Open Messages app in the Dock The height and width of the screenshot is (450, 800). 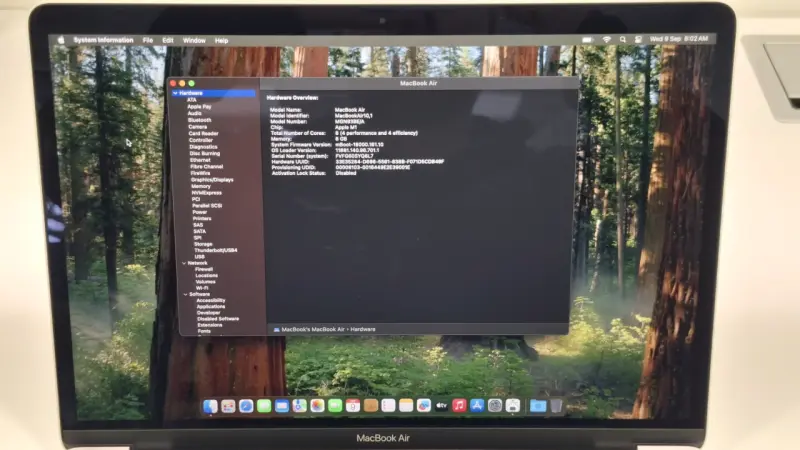264,406
